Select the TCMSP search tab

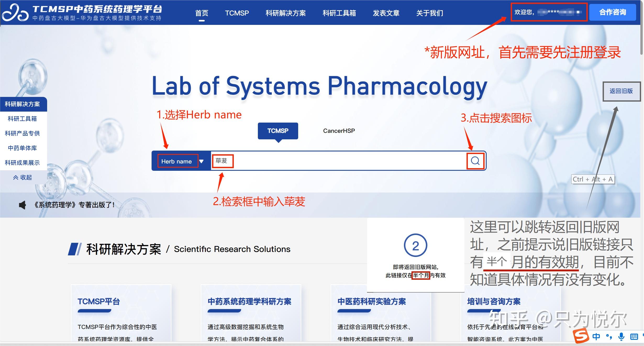(x=277, y=131)
